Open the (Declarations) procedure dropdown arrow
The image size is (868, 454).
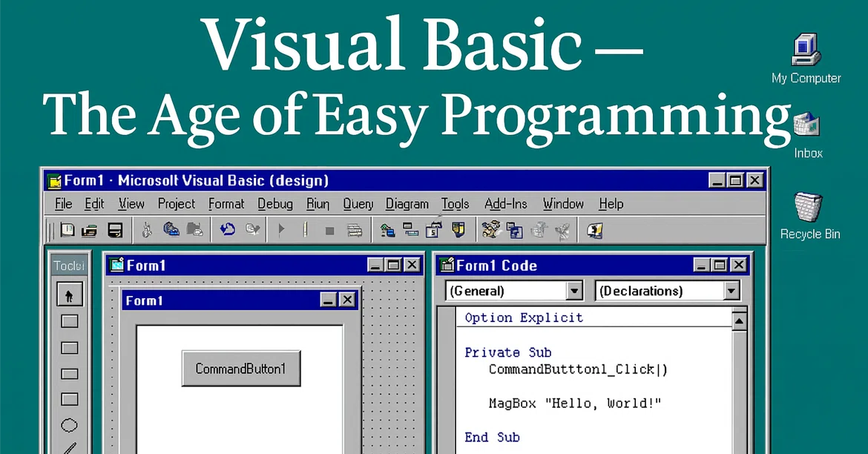(731, 291)
